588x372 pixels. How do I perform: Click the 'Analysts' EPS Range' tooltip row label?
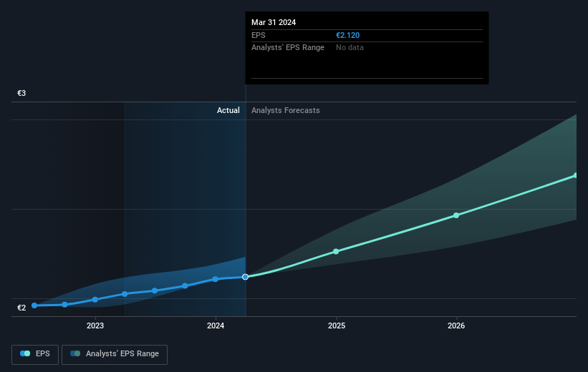[x=288, y=48]
